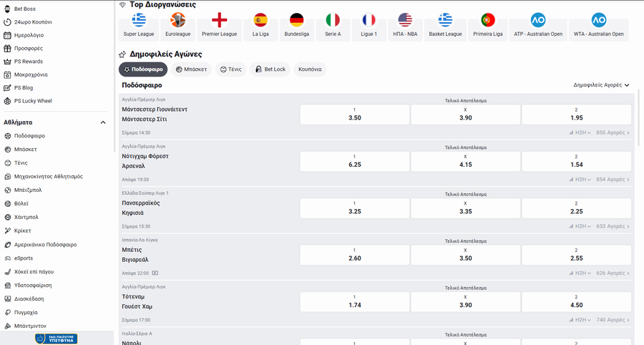Image resolution: width=644 pixels, height=345 pixels.
Task: Open the NBA competition with the USA flag
Action: point(405,21)
